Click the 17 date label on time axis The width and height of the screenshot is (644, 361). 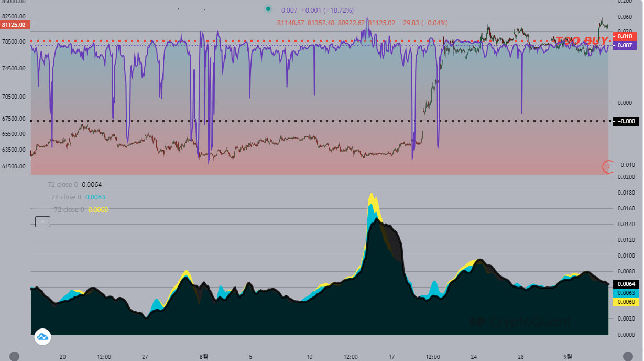[391, 357]
